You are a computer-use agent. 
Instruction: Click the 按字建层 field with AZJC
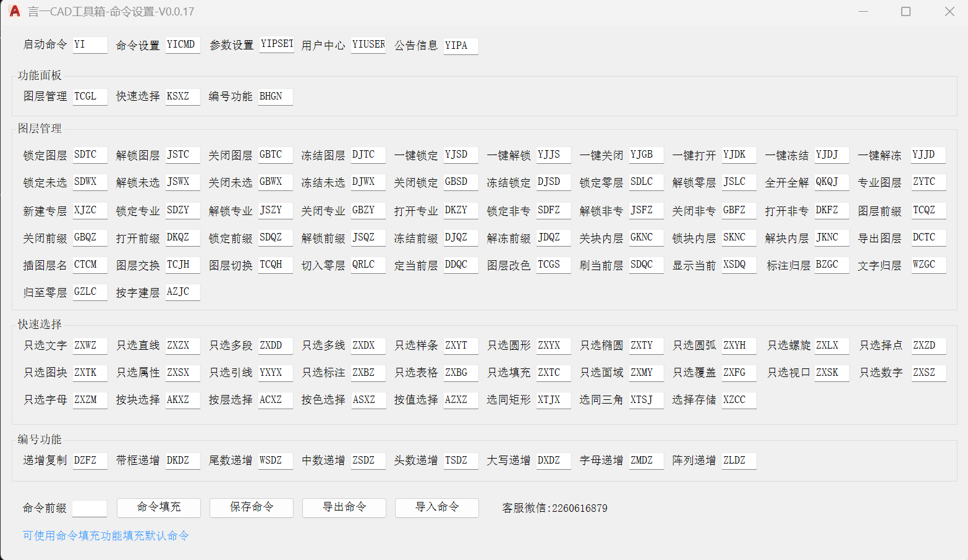click(182, 292)
